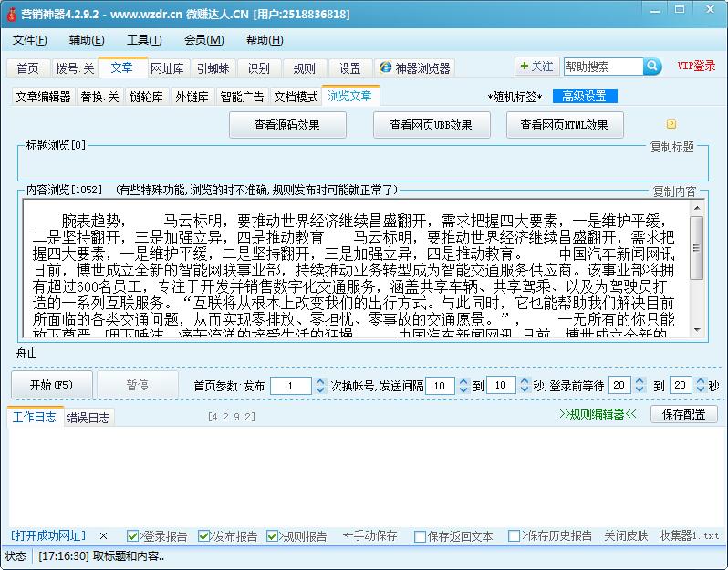Enable the 保存历史报告 checkbox
Viewport: 728px width, 570px height.
tap(515, 536)
